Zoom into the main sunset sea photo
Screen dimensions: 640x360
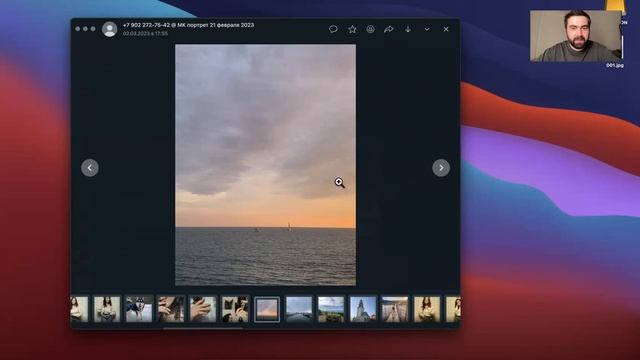pos(265,165)
